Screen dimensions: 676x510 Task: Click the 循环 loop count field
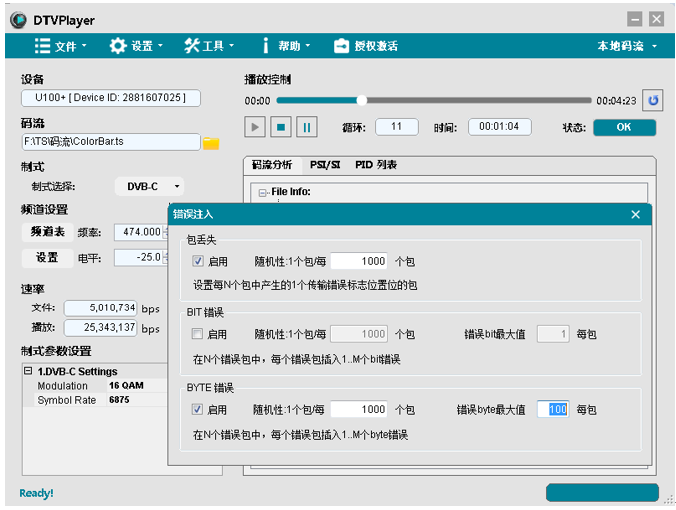(397, 127)
